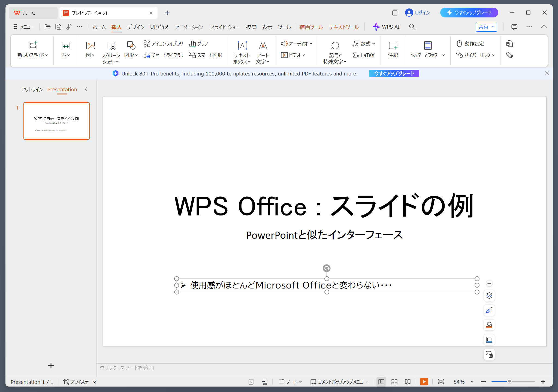
Task: Adjust the zoom slider handle
Action: tap(509, 381)
